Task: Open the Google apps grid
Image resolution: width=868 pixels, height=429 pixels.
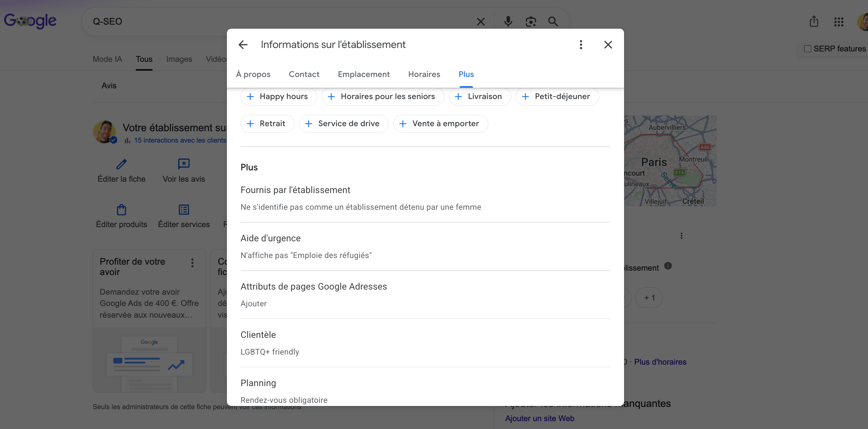Action: tap(839, 21)
